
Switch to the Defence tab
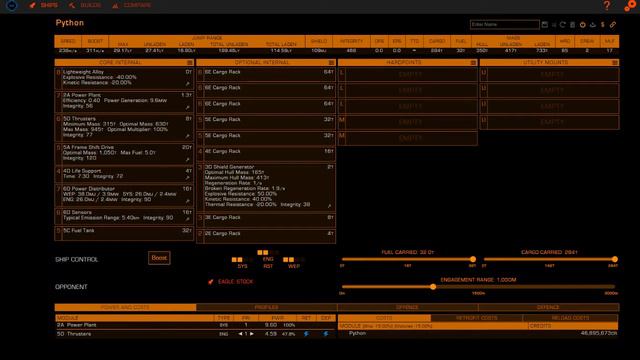[549, 307]
